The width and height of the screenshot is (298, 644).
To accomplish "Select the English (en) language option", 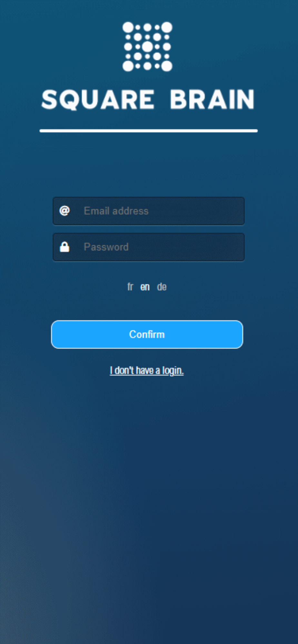I will point(145,287).
